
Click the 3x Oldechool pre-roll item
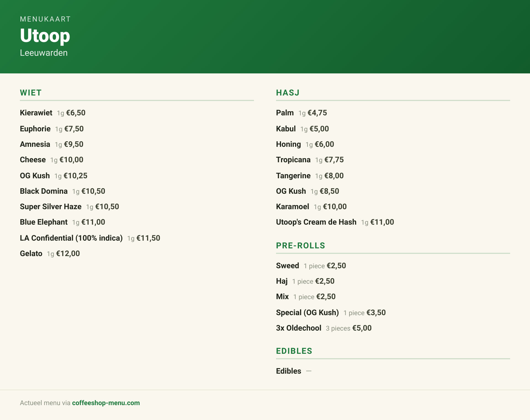point(298,328)
